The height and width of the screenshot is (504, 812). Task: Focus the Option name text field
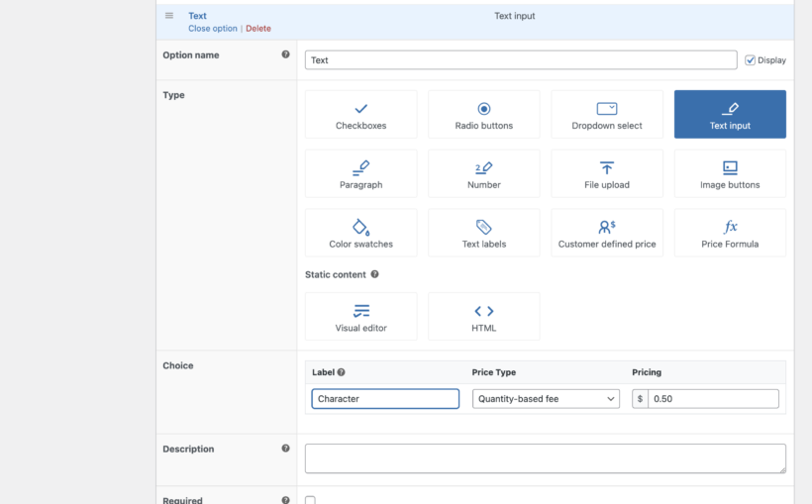[521, 60]
